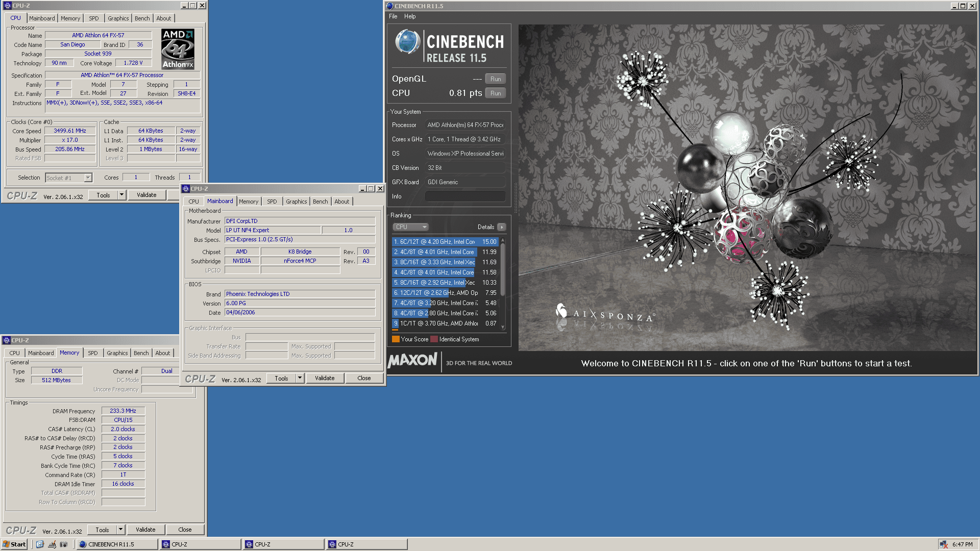Click the orange Your Score swatch
The image size is (980, 551).
click(396, 339)
